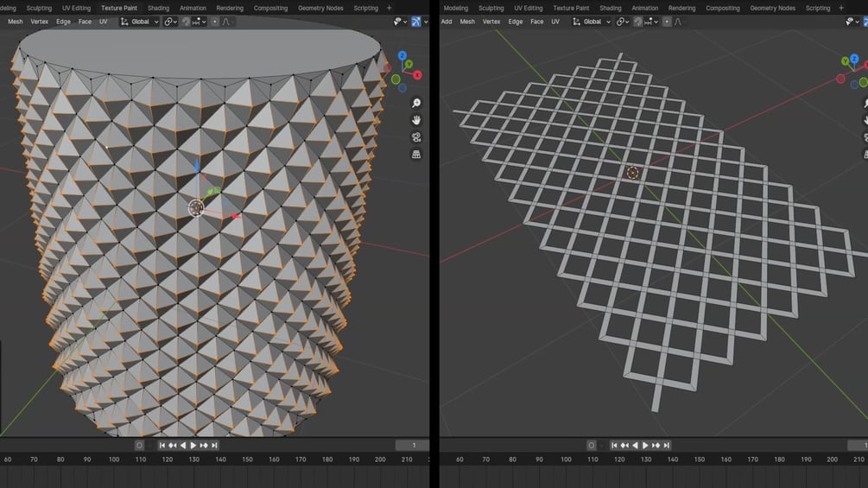Screen dimensions: 868x488
Task: Enable auto keying record in right timeline
Action: point(592,446)
